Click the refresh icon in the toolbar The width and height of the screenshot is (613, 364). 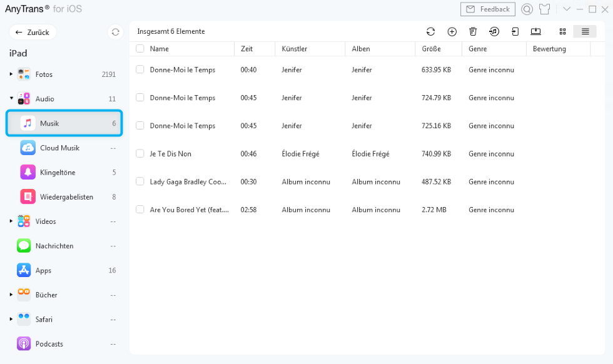[x=430, y=31]
